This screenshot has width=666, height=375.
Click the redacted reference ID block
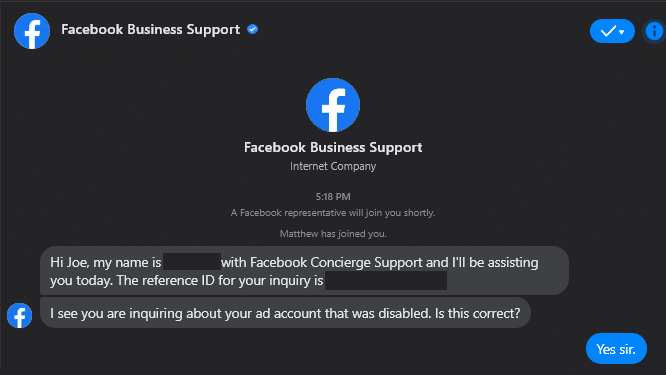[x=386, y=281]
